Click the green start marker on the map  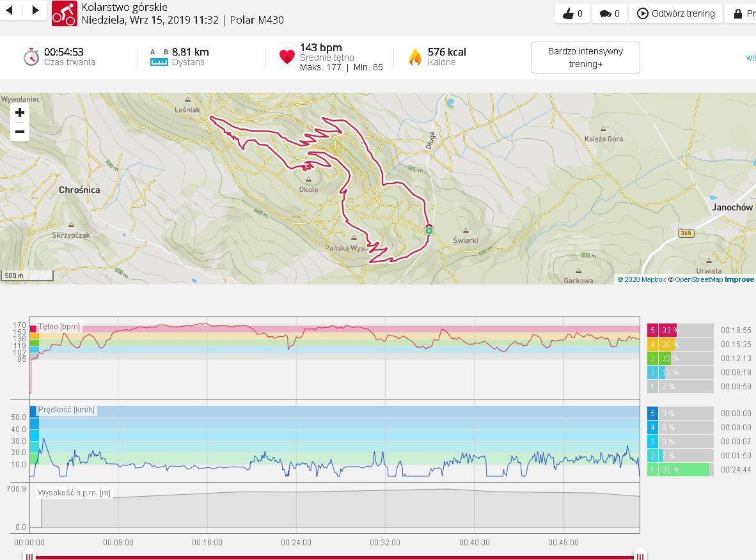(429, 231)
